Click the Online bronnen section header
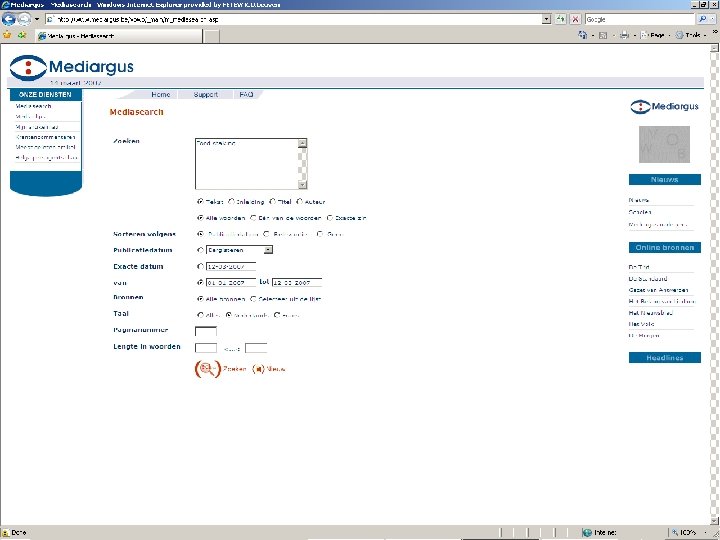Screen dimensions: 720x540 [x=664, y=248]
